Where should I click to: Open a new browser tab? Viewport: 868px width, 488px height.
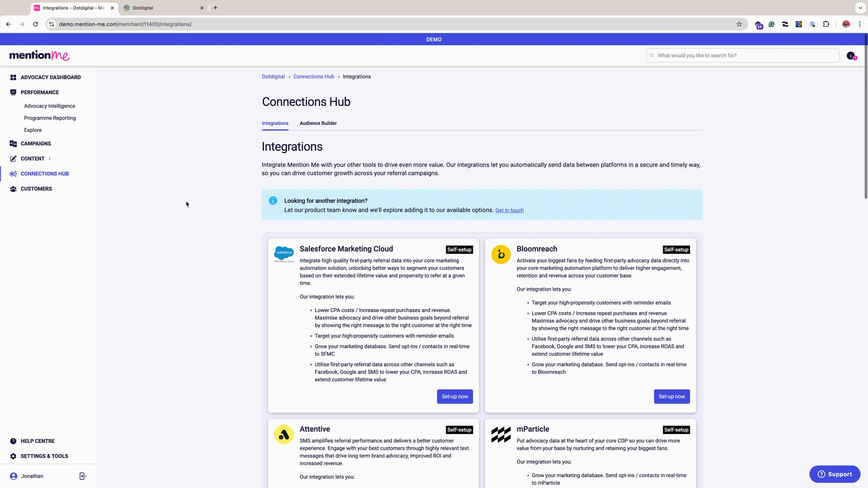point(216,8)
